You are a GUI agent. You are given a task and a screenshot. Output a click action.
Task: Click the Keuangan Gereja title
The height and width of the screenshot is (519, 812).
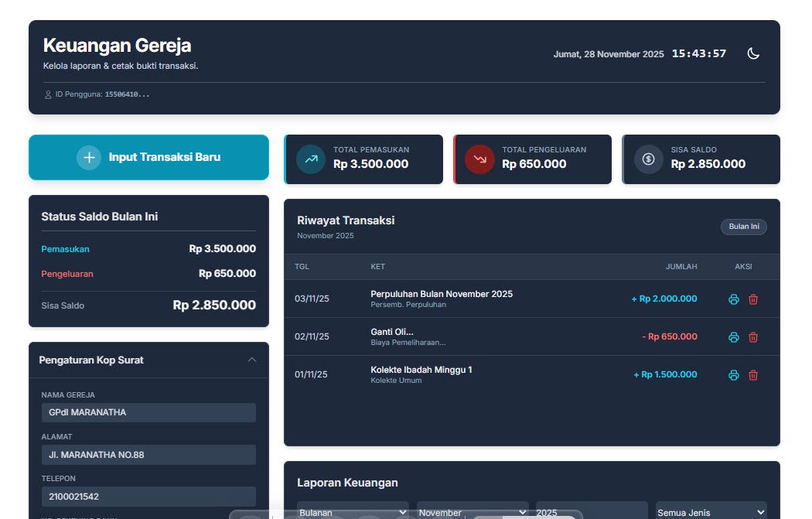pyautogui.click(x=117, y=46)
